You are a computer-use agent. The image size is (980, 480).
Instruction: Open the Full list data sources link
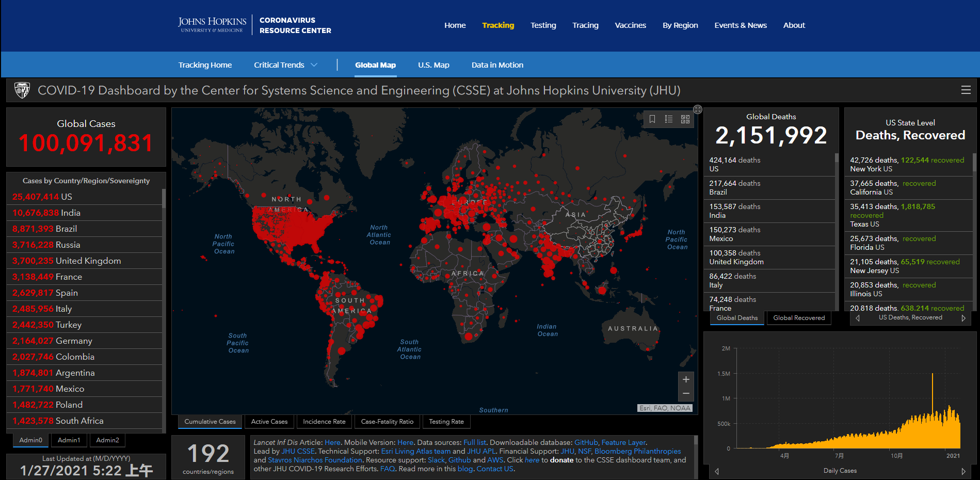(475, 442)
